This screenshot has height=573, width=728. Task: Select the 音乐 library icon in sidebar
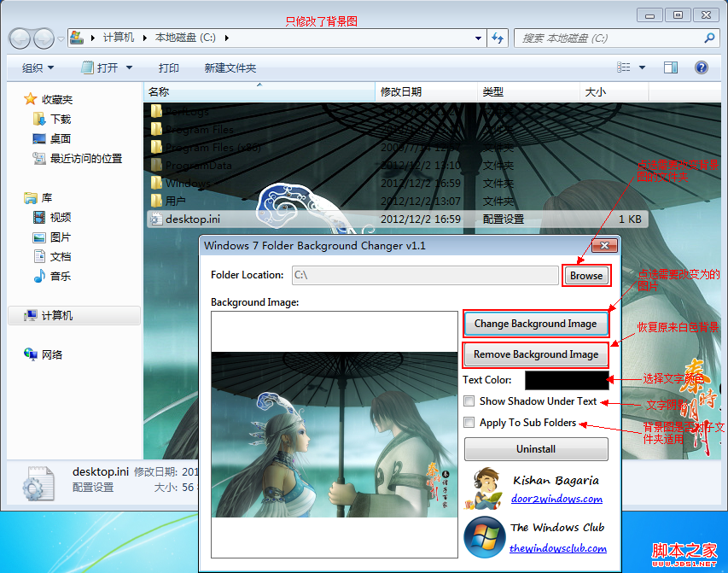coord(39,275)
